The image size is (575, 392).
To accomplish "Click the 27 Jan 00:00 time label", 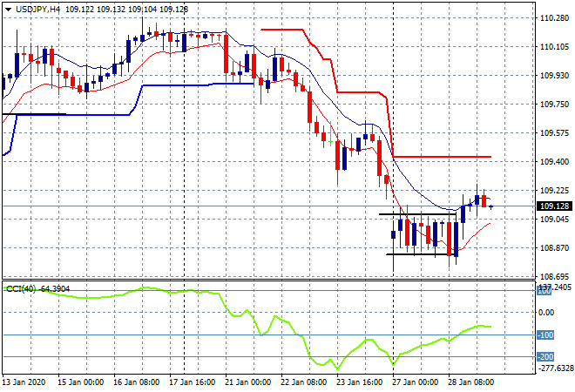I will (415, 382).
